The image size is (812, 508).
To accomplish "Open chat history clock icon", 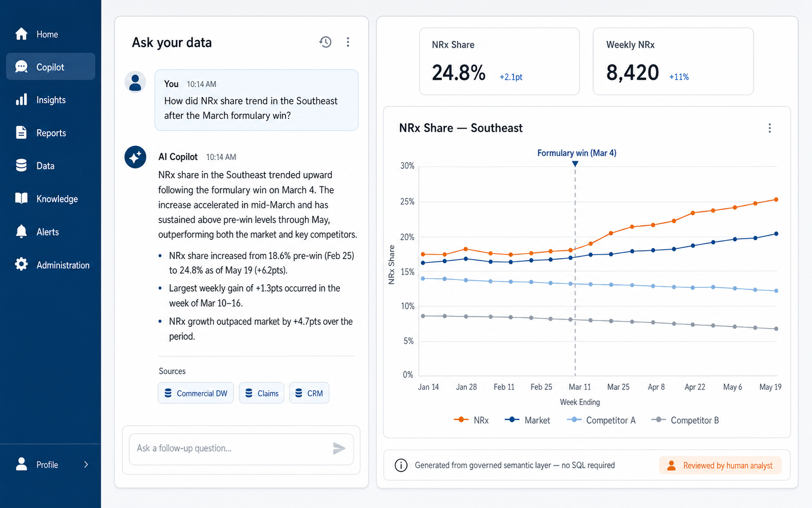I will click(326, 42).
